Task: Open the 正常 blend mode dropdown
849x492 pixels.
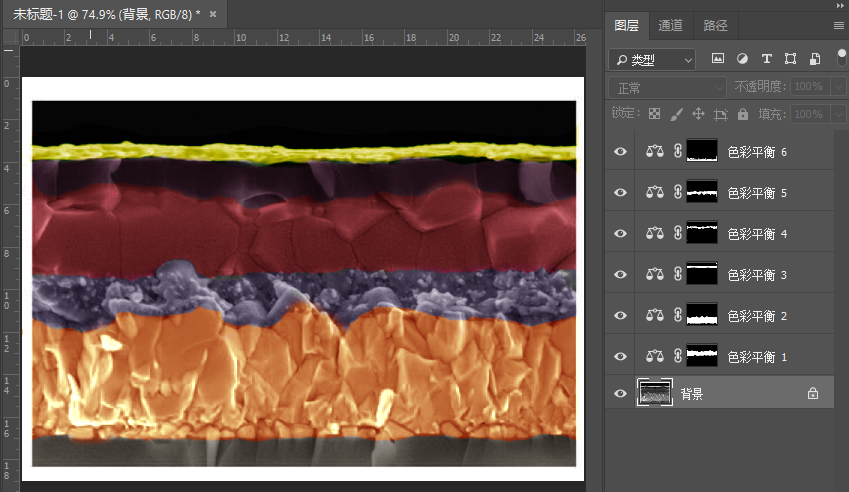Action: [668, 87]
